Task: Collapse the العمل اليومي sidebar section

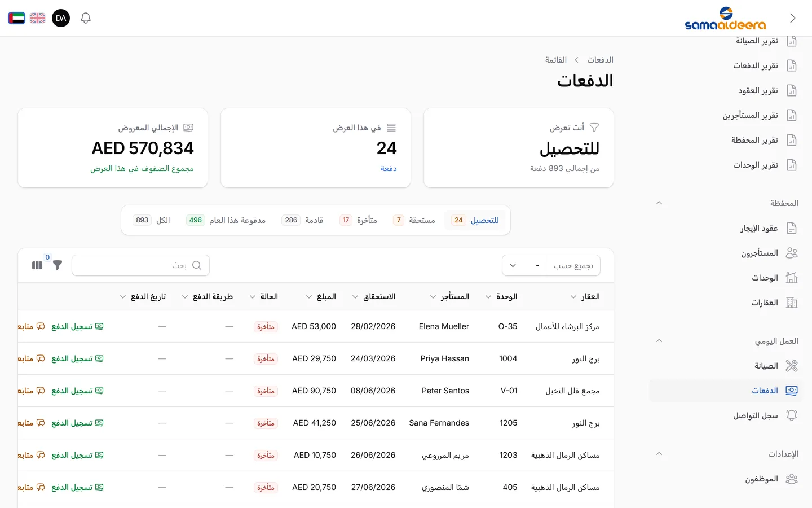Action: pyautogui.click(x=659, y=341)
